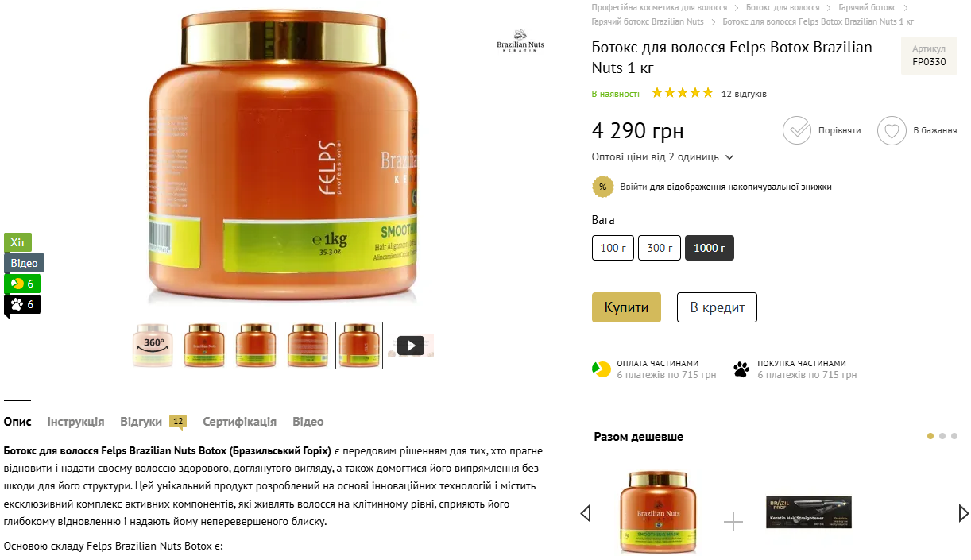Viewport: 971px width, 560px height.
Task: Click the paw icon purchase-in-parts option
Action: [x=741, y=369]
